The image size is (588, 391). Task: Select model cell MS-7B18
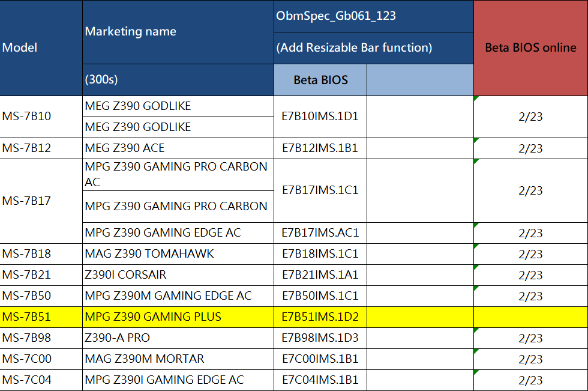pyautogui.click(x=41, y=254)
